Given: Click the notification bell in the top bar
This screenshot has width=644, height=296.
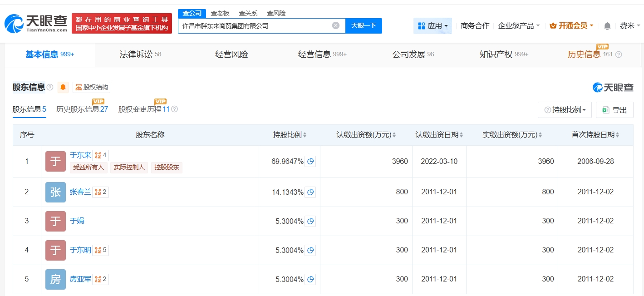Looking at the screenshot, I should 607,26.
